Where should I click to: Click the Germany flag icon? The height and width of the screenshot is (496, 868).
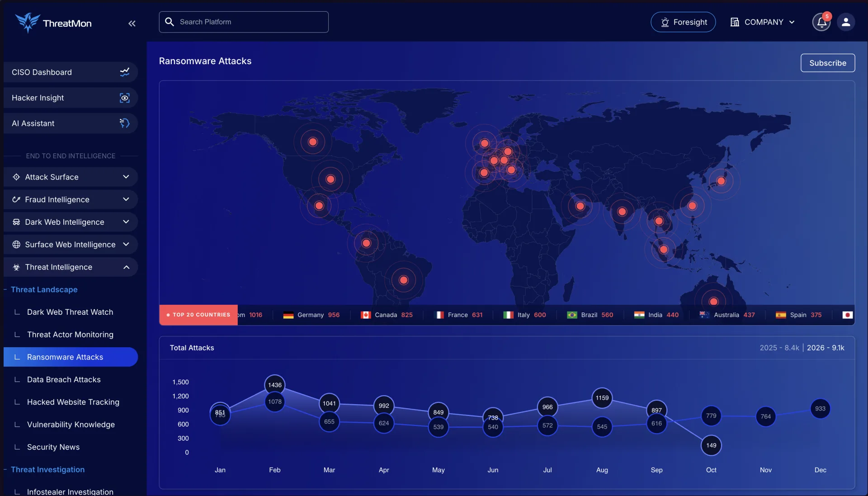tap(288, 315)
